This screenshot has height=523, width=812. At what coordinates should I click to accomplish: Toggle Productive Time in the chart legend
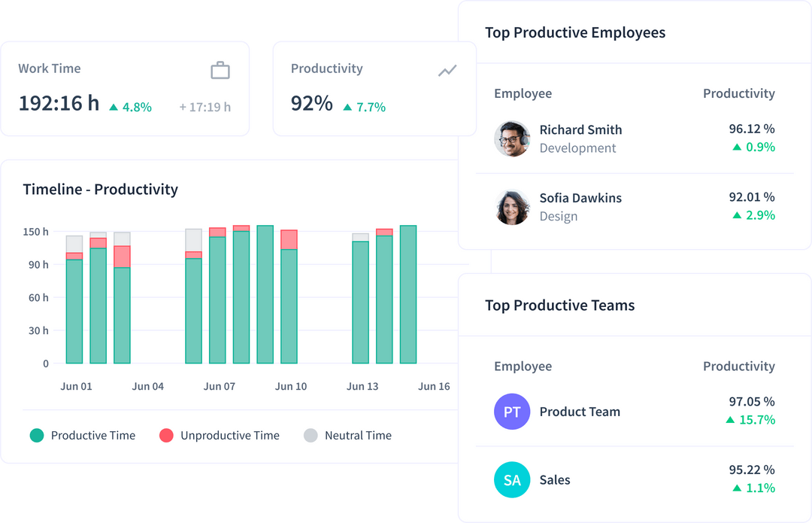pos(92,435)
